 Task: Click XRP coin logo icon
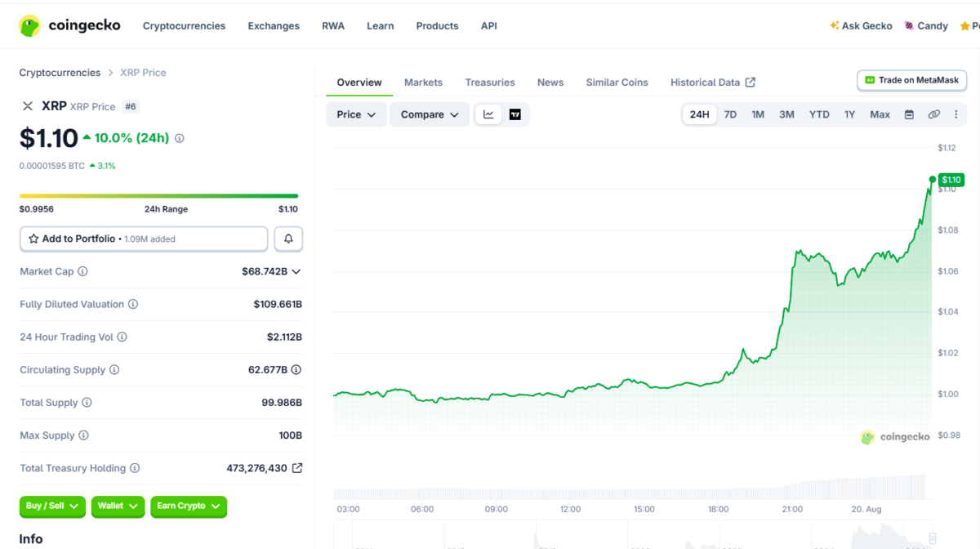click(28, 106)
